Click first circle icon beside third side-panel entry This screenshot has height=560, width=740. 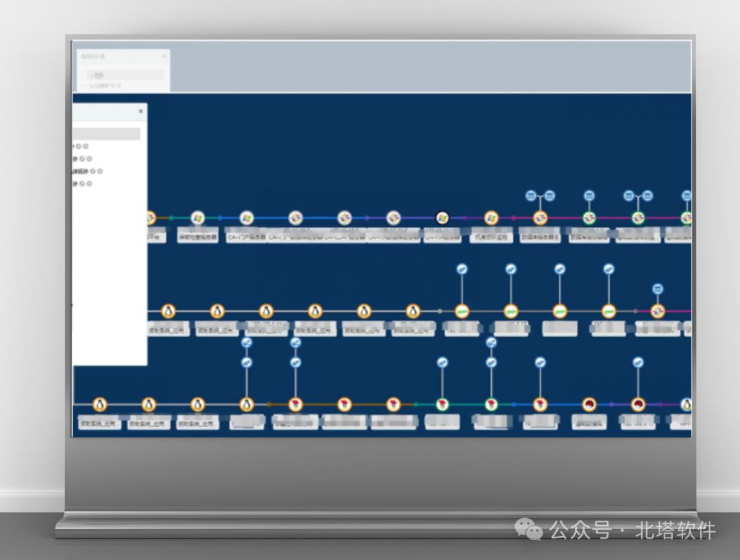coord(93,171)
